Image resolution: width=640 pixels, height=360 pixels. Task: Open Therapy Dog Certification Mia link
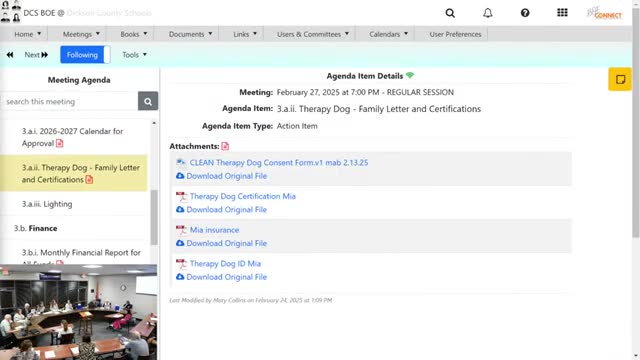click(242, 196)
